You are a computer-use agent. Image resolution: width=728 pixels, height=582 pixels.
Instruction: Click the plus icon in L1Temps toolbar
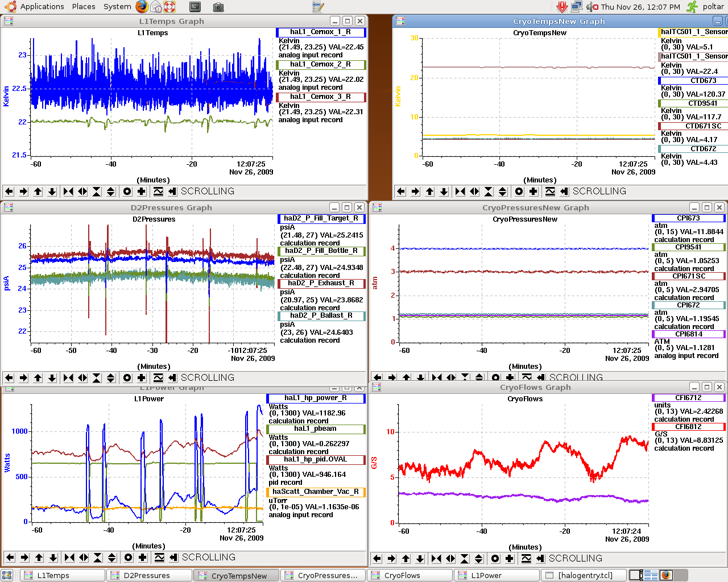coord(142,192)
